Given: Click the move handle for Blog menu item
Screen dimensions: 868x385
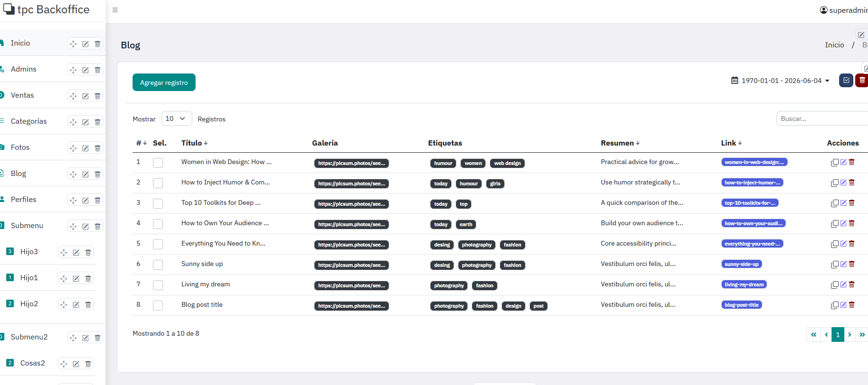Looking at the screenshot, I should 73,174.
